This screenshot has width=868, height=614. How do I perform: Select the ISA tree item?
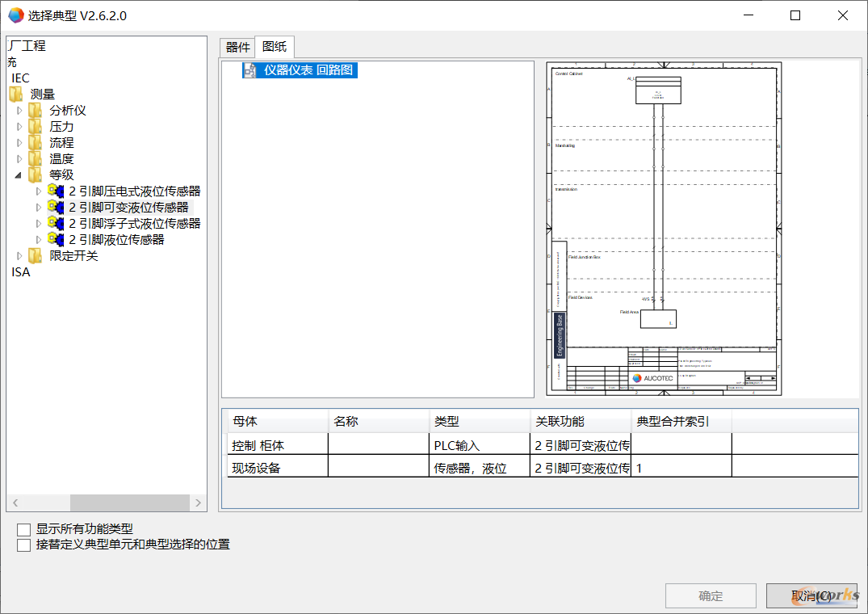tap(21, 272)
